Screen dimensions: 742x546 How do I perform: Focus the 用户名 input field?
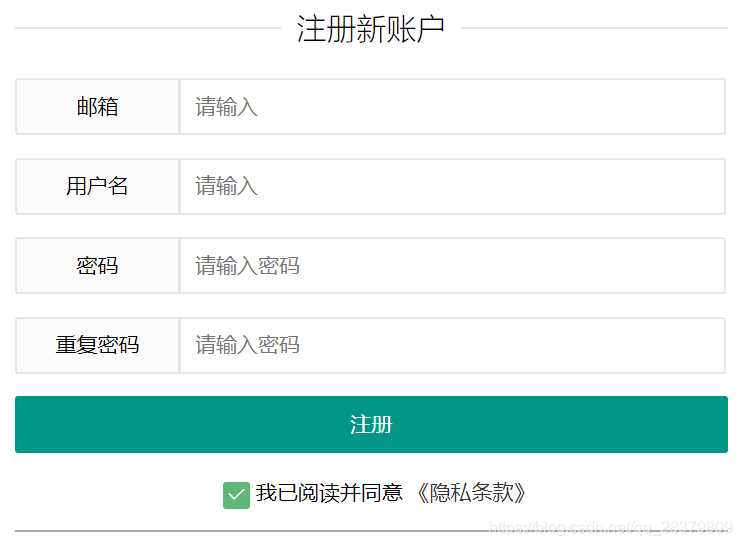tap(452, 186)
